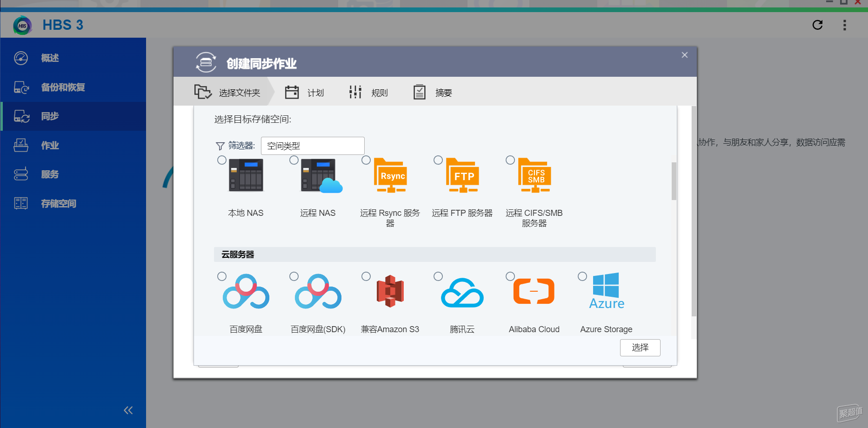Click the Amazon S3 red icon
This screenshot has width=868, height=428.
click(390, 291)
